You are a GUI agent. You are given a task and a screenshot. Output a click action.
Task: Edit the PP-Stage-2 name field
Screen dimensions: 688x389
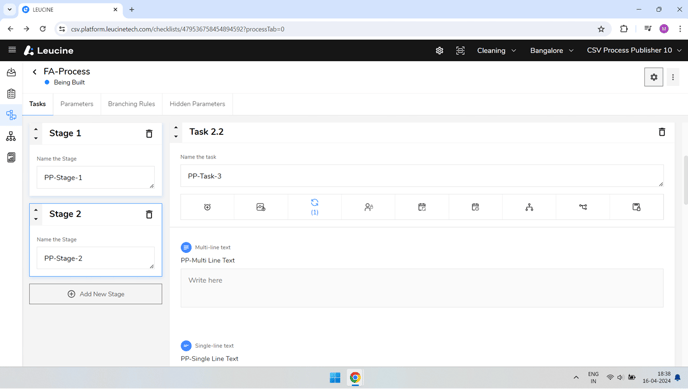tap(95, 258)
